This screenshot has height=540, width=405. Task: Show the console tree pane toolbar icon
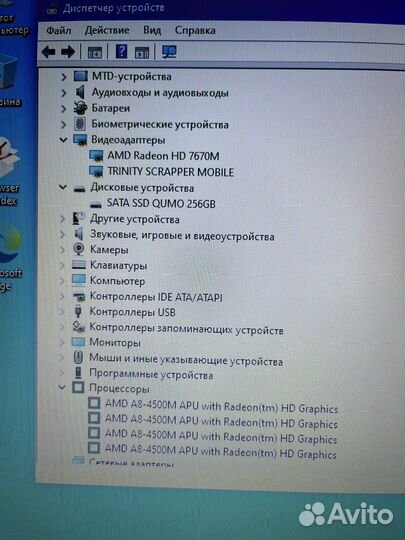point(95,52)
